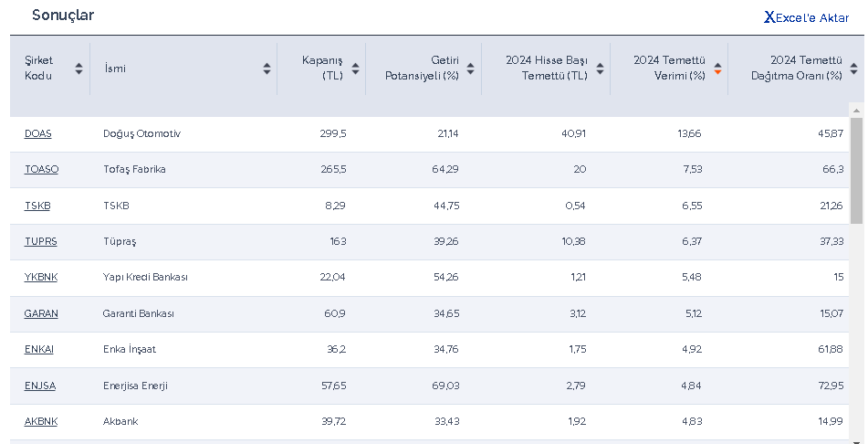Screen dimensions: 868x444
Task: Open the ENKAI stock link
Action: pyautogui.click(x=39, y=349)
